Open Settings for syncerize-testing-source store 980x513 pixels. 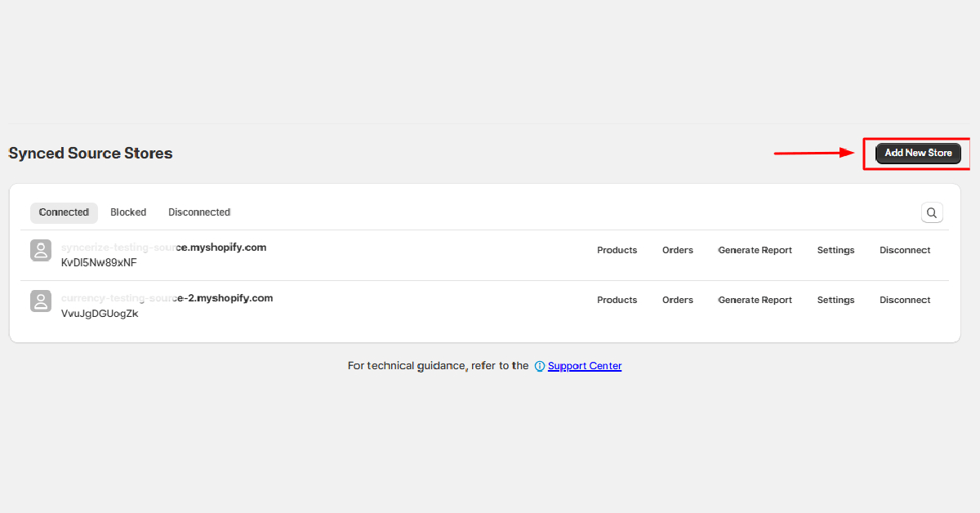835,251
